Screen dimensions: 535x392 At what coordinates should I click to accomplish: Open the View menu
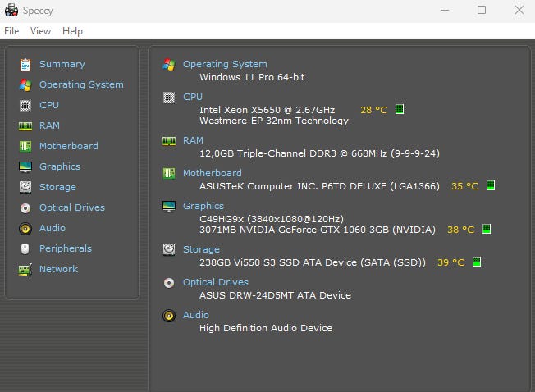tap(40, 31)
